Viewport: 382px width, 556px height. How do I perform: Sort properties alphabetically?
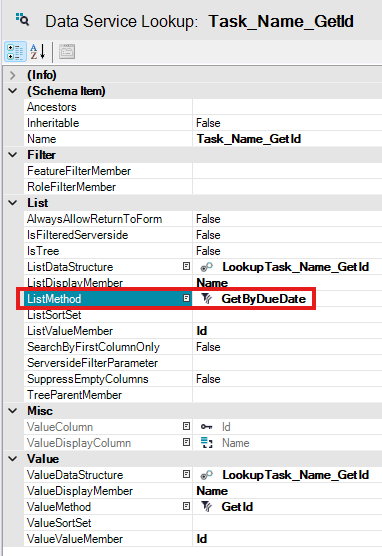coord(38,52)
